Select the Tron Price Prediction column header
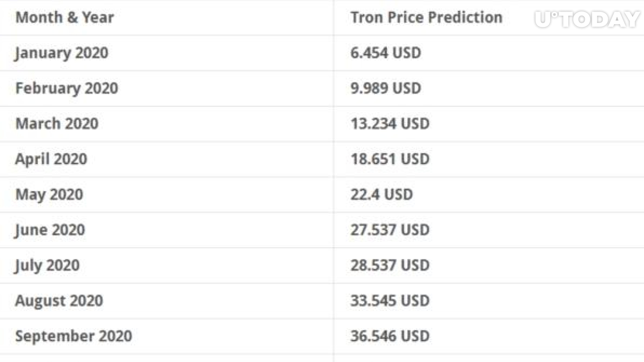Viewport: 644px width, 362px height. [426, 17]
